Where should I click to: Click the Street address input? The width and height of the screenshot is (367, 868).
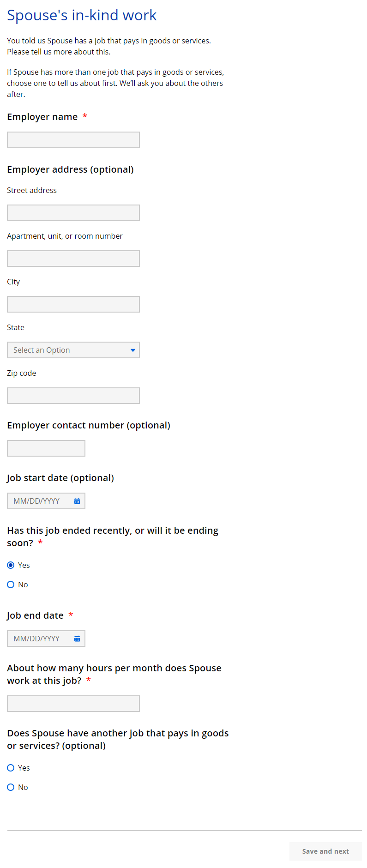coord(73,213)
